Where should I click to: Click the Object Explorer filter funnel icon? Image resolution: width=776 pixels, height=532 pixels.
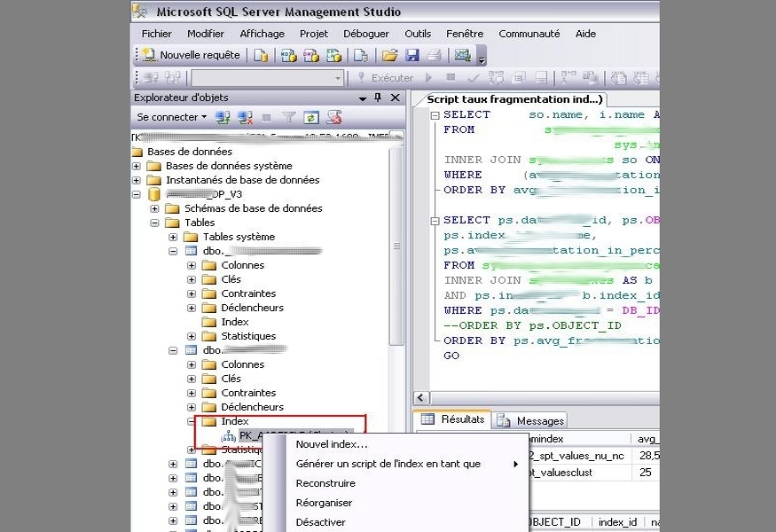(288, 117)
